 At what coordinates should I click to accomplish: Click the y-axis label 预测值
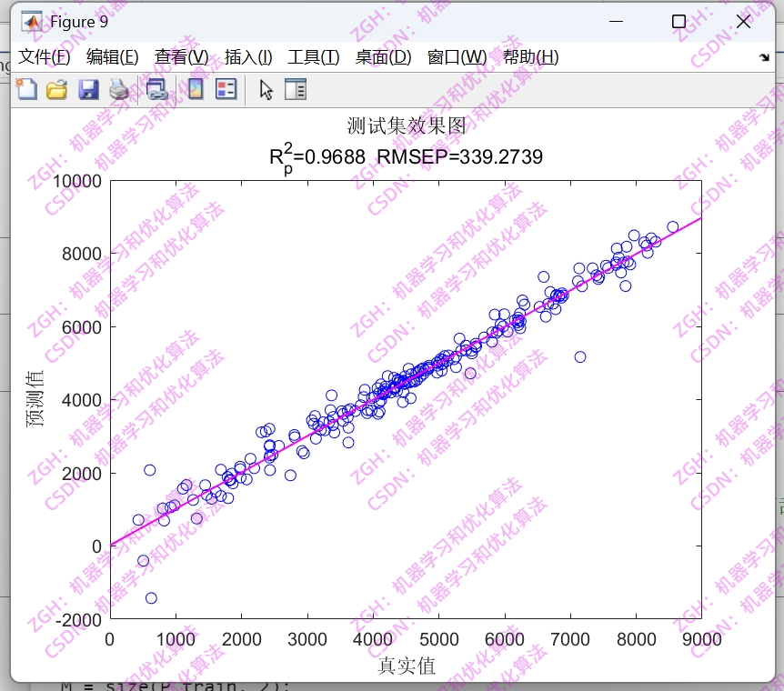[x=35, y=398]
